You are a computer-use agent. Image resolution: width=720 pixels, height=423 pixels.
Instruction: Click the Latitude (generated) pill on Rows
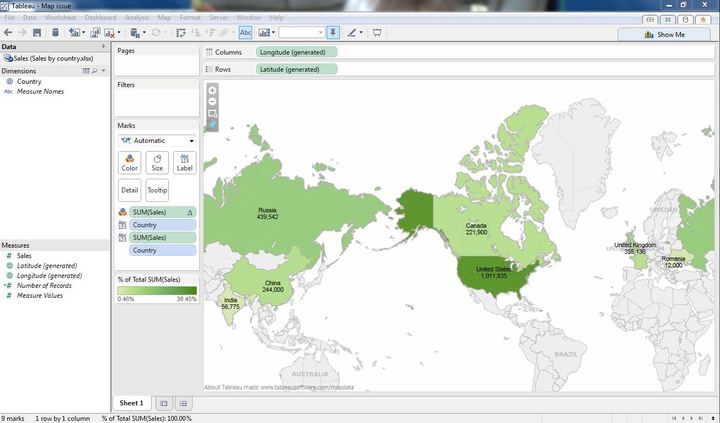coord(297,69)
